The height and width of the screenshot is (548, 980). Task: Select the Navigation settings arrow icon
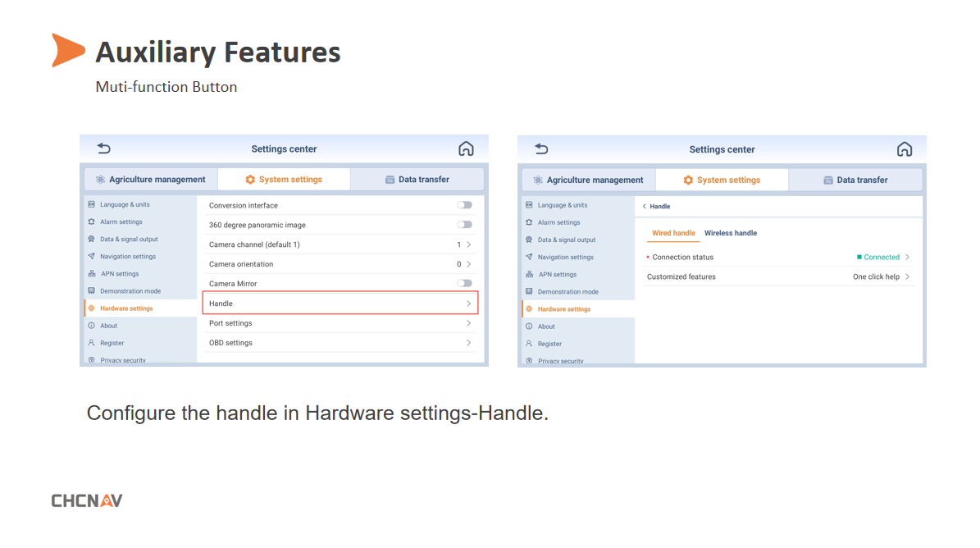92,256
